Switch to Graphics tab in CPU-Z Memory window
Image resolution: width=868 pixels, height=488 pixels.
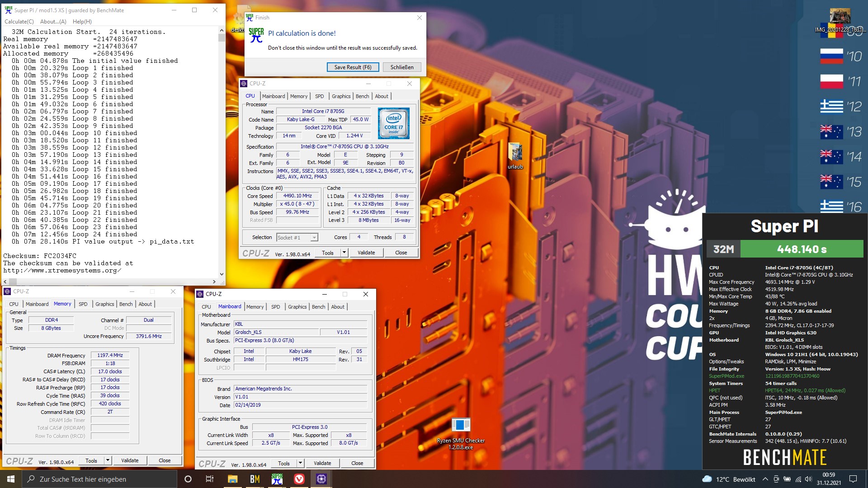[x=104, y=304]
